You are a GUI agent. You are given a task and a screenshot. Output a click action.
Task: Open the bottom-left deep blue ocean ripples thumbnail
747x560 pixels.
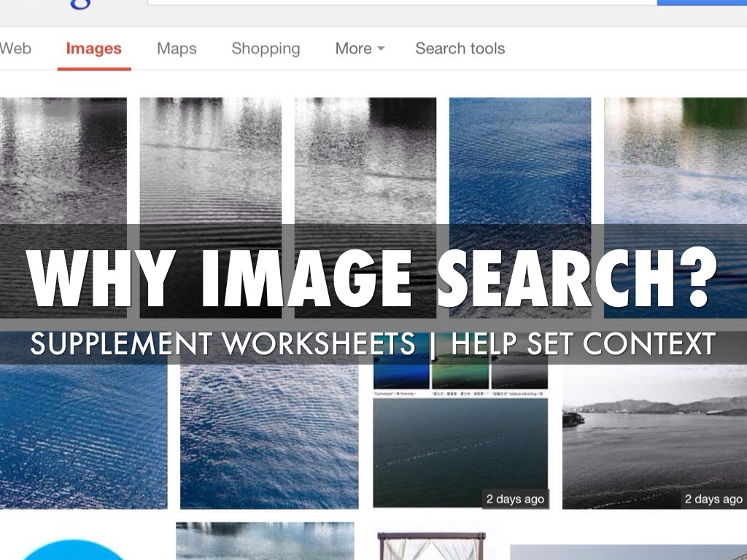83,437
